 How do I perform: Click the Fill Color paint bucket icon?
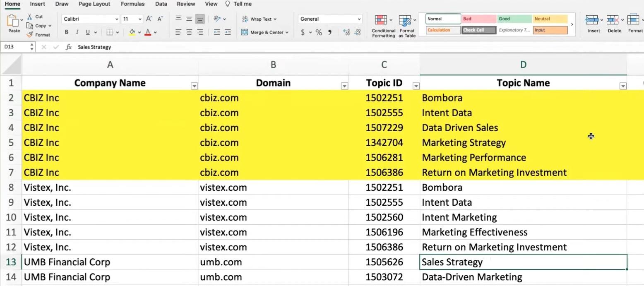click(x=132, y=32)
